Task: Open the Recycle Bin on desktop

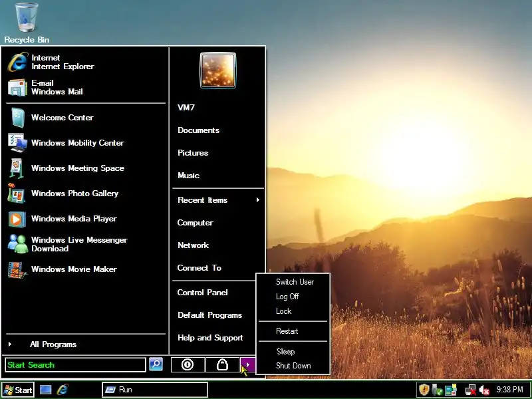Action: (27, 23)
